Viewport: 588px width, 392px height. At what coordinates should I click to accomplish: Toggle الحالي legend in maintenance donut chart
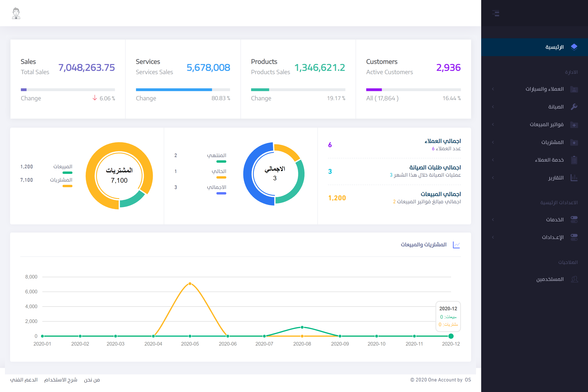point(219,171)
